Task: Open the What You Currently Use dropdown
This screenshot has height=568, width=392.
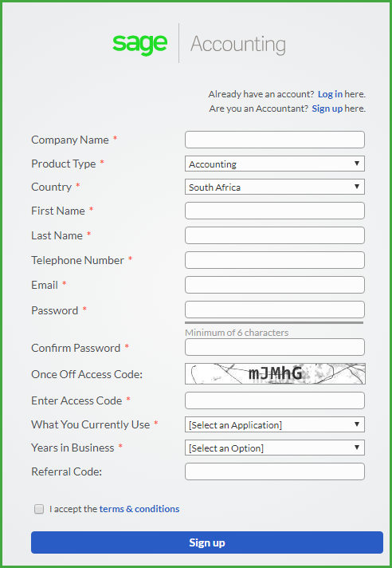Action: (275, 424)
